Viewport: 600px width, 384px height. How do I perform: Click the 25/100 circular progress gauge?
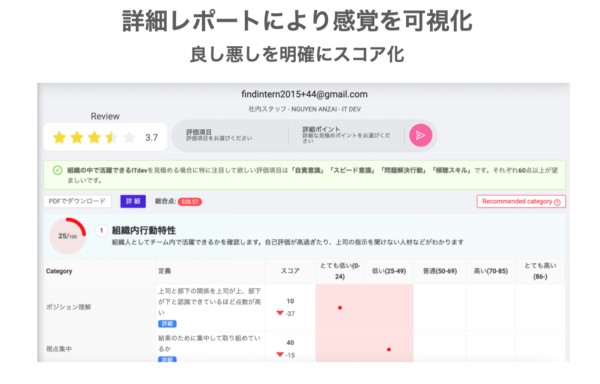coord(68,236)
